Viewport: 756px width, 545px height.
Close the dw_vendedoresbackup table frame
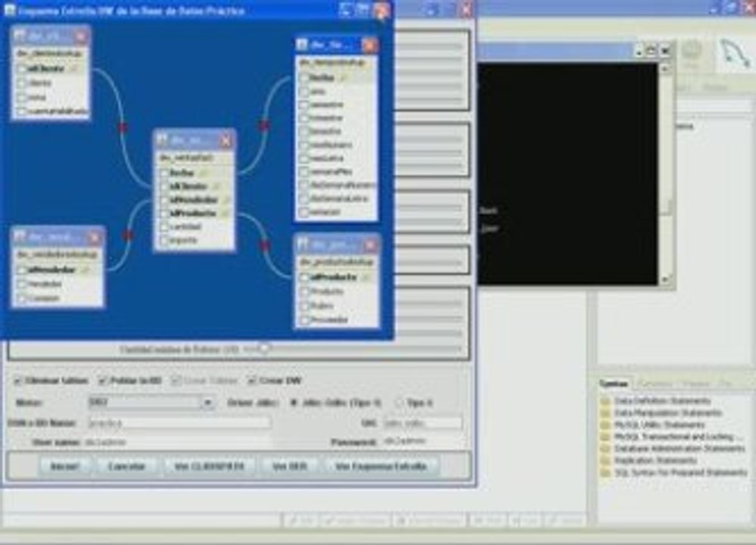point(95,238)
